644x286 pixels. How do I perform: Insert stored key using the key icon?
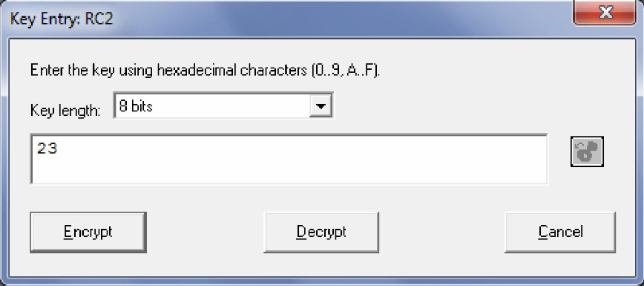tap(587, 152)
